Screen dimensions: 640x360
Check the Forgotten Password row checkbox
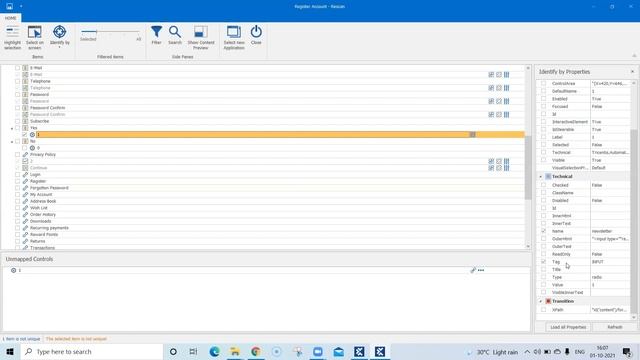18,188
